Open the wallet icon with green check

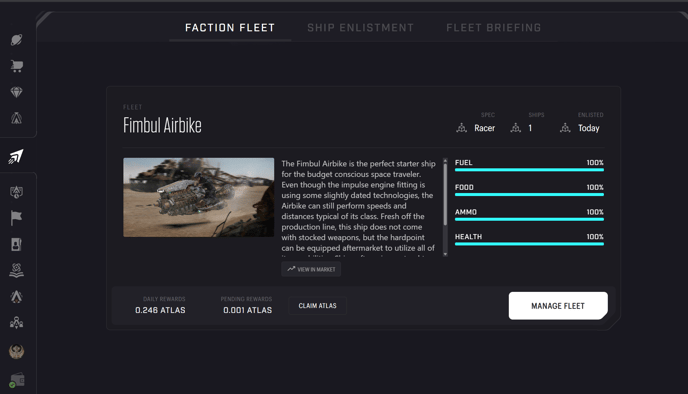(x=17, y=380)
